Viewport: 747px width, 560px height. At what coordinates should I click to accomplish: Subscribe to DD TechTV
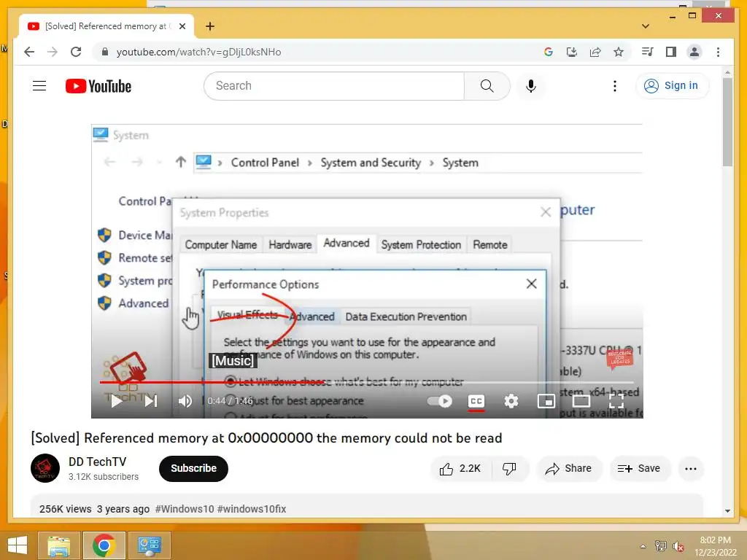tap(193, 469)
